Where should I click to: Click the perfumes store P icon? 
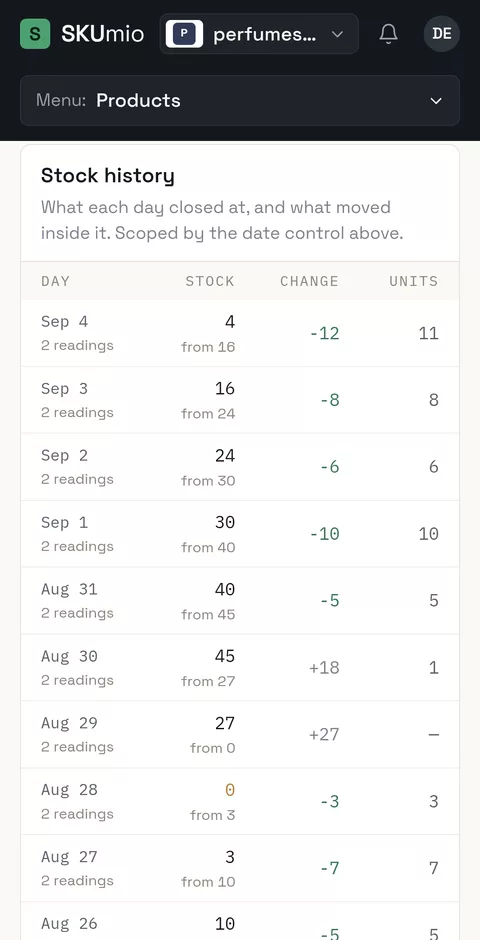tap(184, 34)
